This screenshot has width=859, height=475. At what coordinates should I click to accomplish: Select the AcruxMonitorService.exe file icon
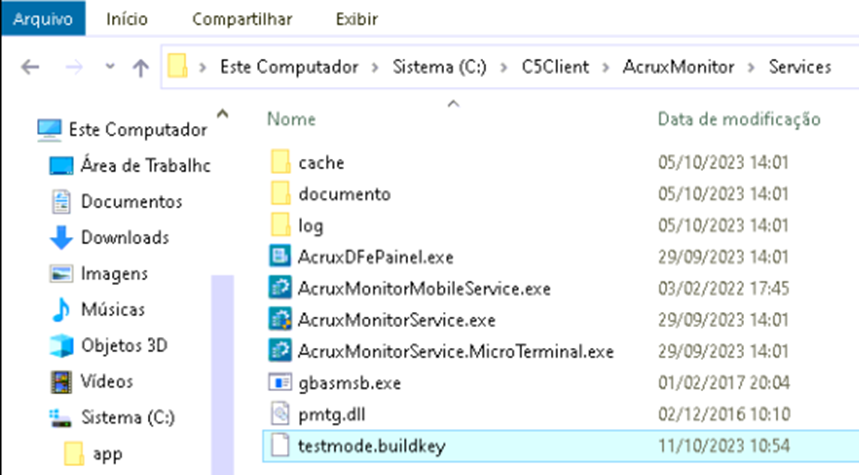coord(279,321)
